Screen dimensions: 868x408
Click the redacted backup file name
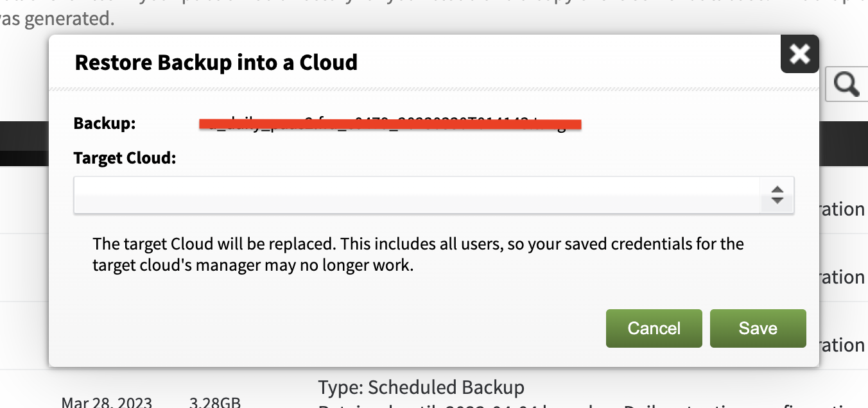point(390,124)
